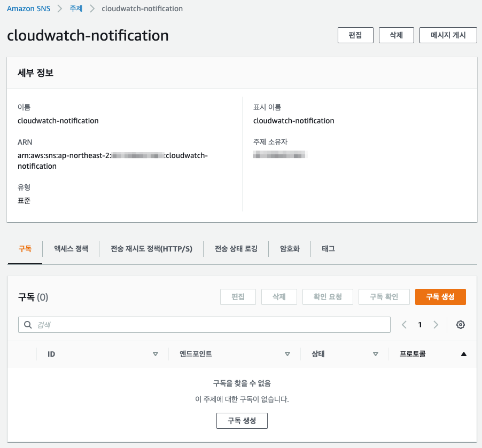
Task: Click cloudwatch-notification value under 이름
Action: (x=58, y=121)
